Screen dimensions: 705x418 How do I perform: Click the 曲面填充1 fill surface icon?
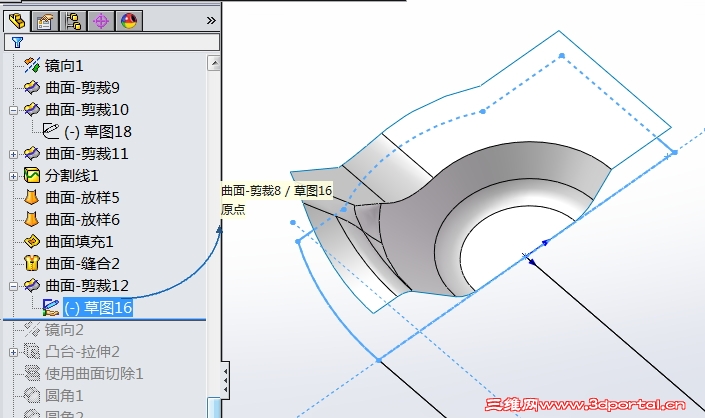click(32, 241)
